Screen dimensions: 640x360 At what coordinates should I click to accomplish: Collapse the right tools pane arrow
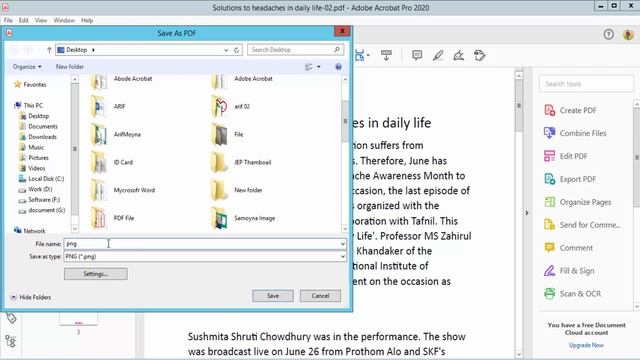[527, 213]
